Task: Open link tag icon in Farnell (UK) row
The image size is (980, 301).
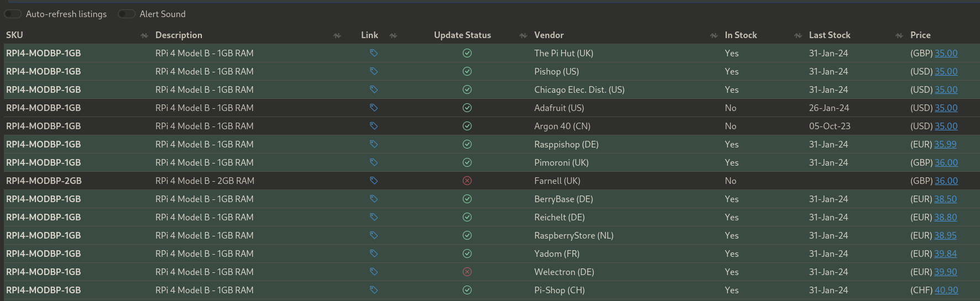Action: [374, 181]
